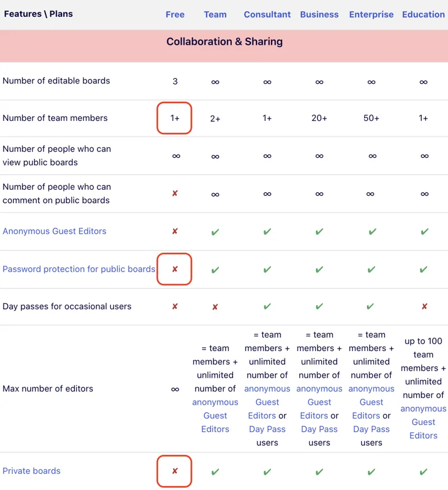448x490 pixels.
Task: Click green check for Password protection Business plan
Action: (319, 269)
